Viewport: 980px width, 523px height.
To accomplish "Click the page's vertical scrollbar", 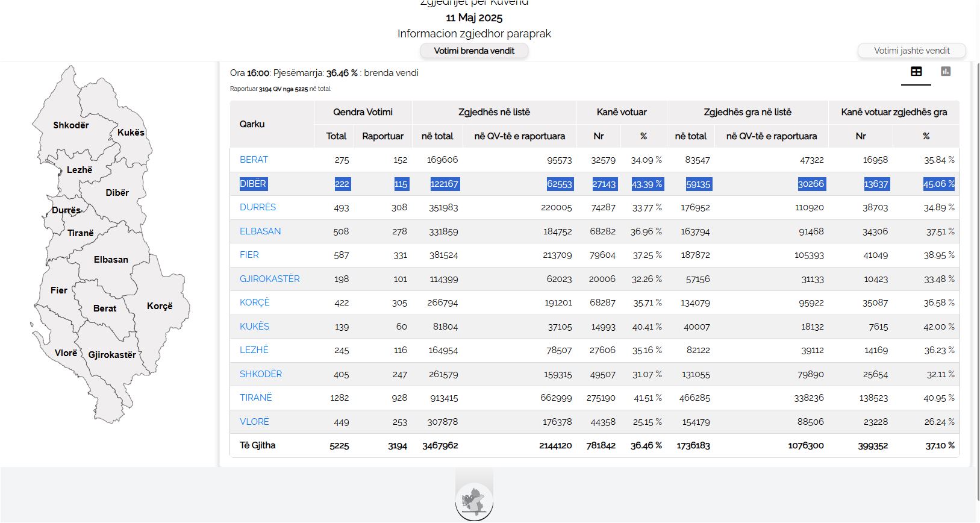I will click(976, 241).
